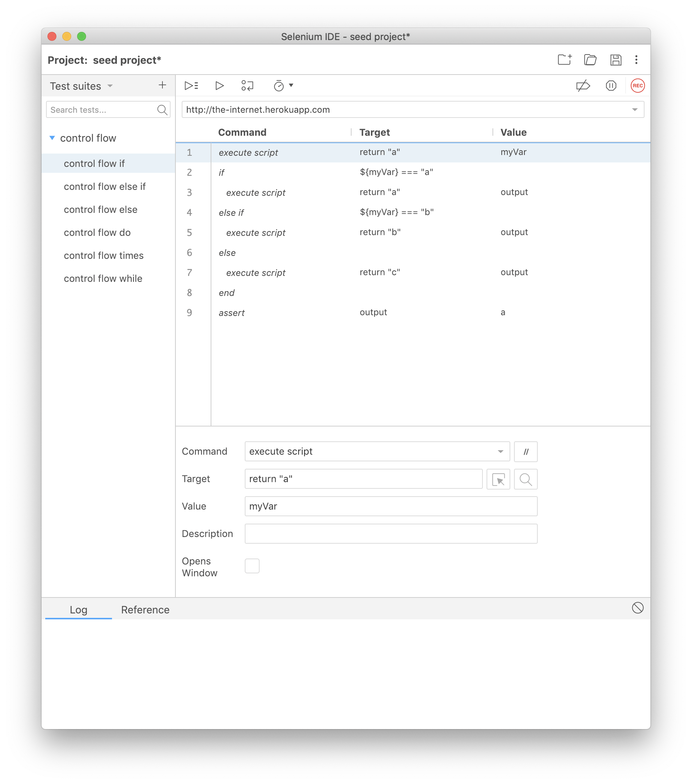Start recording a new test
The height and width of the screenshot is (784, 692).
click(637, 85)
